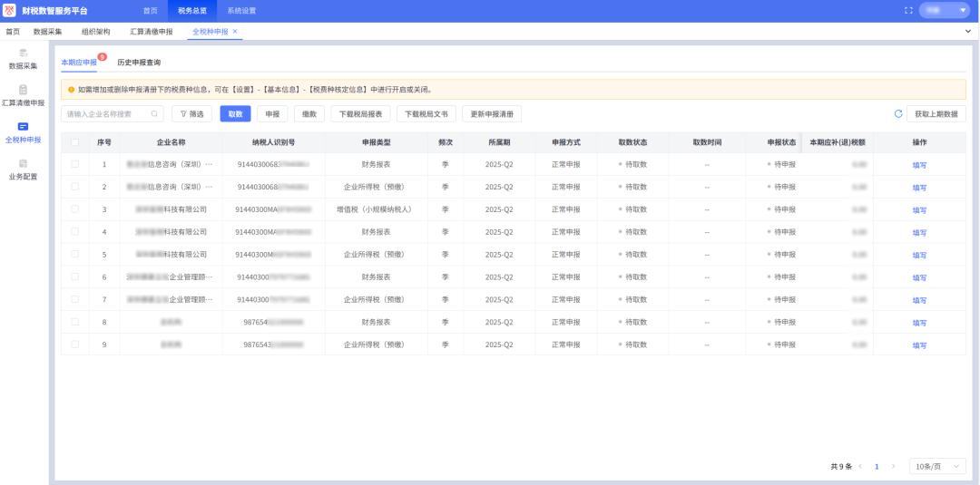Open 汇算清缴申报 from the sidebar icon
The height and width of the screenshot is (485, 980).
(23, 90)
